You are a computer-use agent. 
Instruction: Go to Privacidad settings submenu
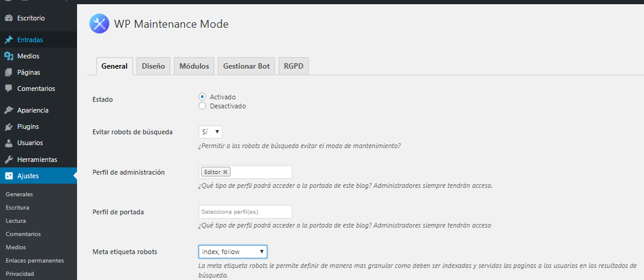(x=20, y=274)
